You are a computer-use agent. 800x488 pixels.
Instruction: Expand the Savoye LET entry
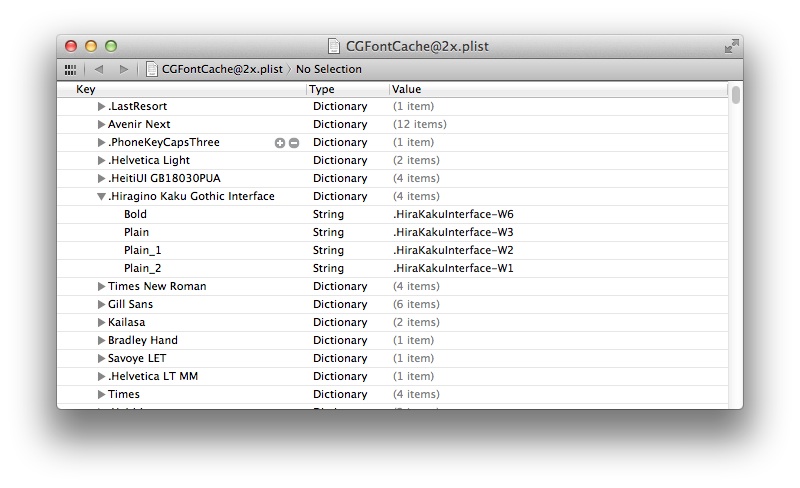pos(101,358)
